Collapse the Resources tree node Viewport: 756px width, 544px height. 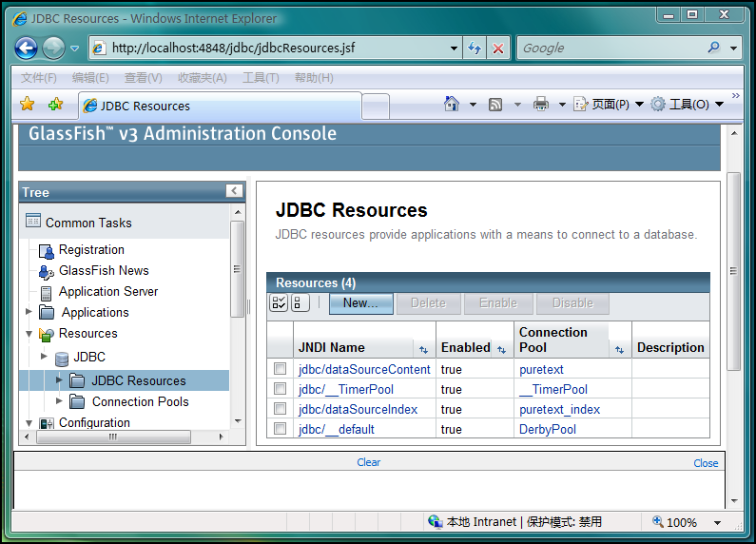[29, 333]
